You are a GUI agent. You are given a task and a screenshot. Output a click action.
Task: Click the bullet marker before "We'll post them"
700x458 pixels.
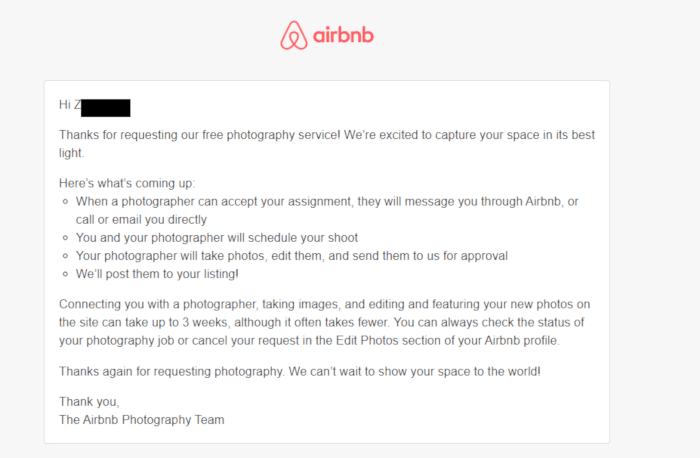tap(64, 274)
